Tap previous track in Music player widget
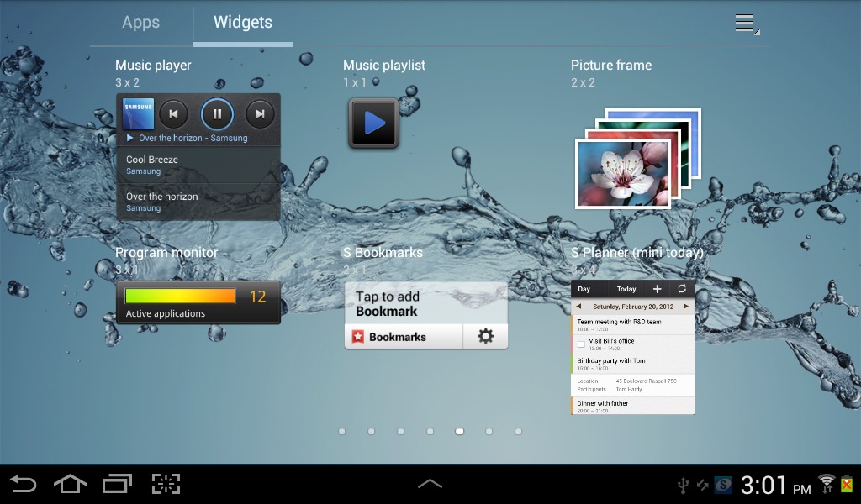 click(x=173, y=114)
